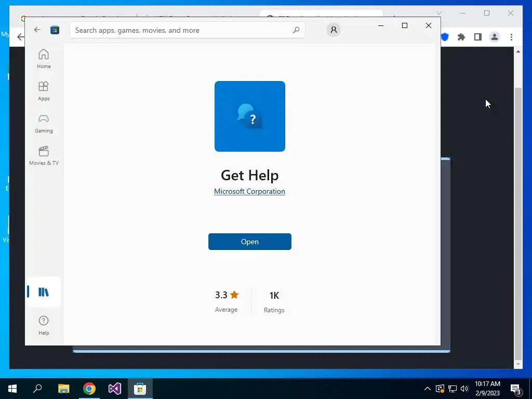
Task: Click the Get Help app tile image
Action: [250, 116]
